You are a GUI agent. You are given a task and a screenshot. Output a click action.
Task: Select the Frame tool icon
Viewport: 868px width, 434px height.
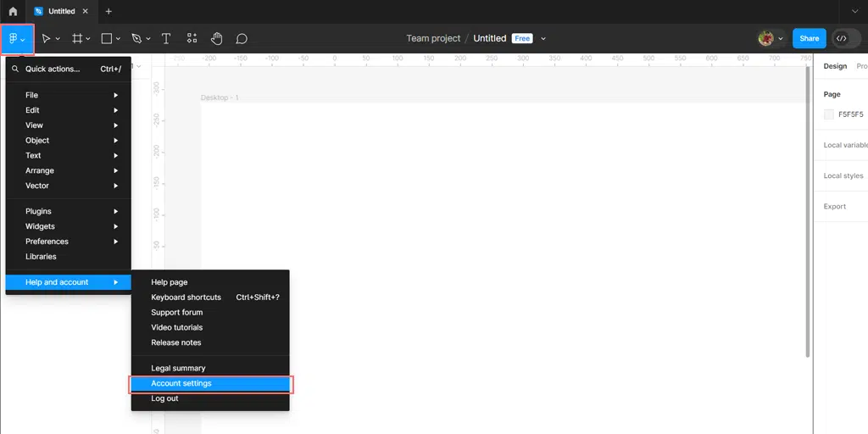coord(77,39)
